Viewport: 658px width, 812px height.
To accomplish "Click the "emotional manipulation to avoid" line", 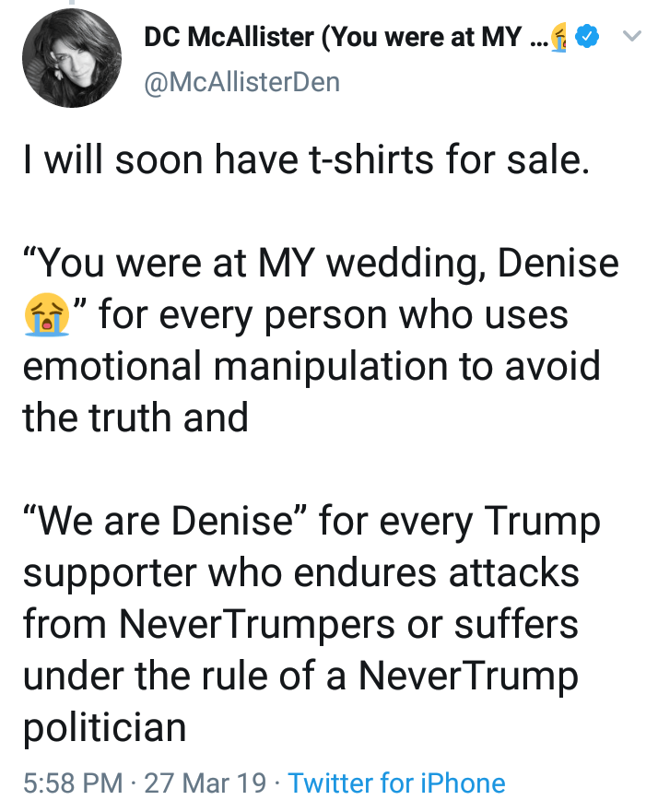I will (x=311, y=367).
